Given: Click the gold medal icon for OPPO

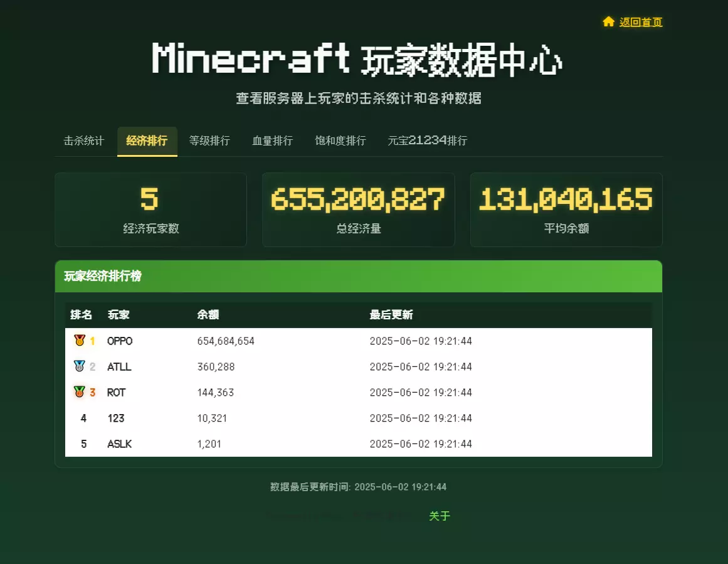Looking at the screenshot, I should pyautogui.click(x=80, y=340).
